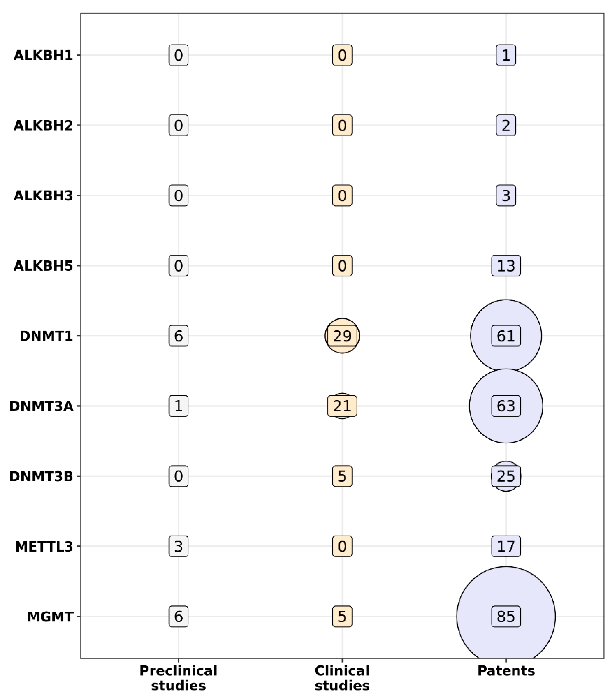Click the DNMT3B row label
The image size is (616, 700).
[x=41, y=476]
